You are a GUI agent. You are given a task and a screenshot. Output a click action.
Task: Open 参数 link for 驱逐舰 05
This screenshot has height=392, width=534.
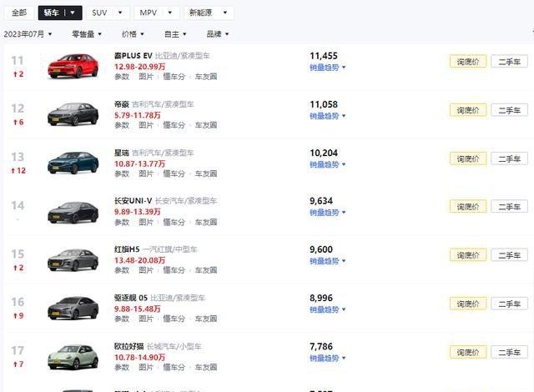tap(122, 319)
